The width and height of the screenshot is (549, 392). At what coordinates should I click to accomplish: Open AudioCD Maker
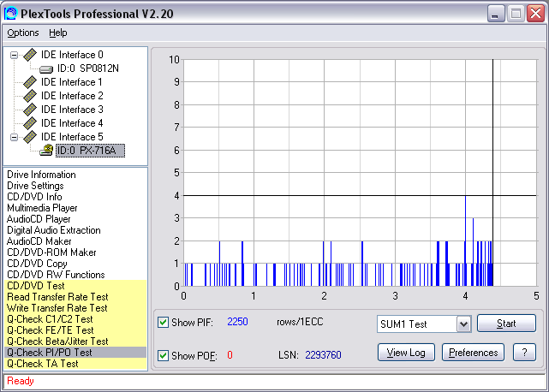click(39, 241)
